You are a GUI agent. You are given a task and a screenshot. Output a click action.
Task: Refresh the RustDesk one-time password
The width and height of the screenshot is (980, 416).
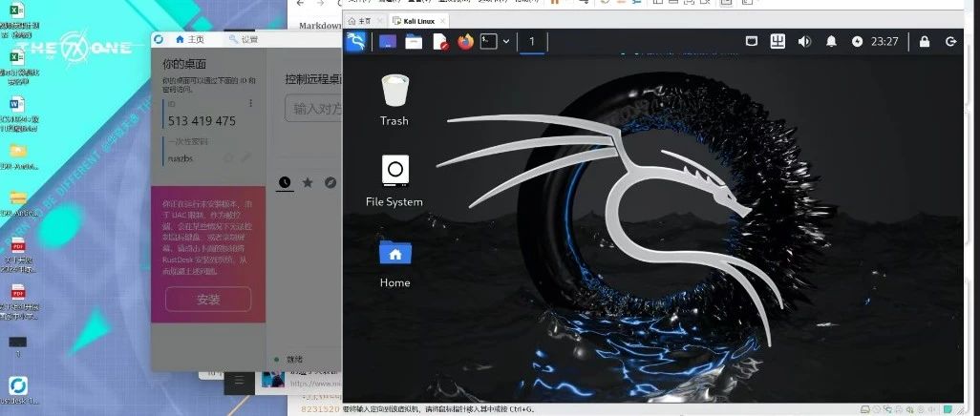tap(229, 158)
